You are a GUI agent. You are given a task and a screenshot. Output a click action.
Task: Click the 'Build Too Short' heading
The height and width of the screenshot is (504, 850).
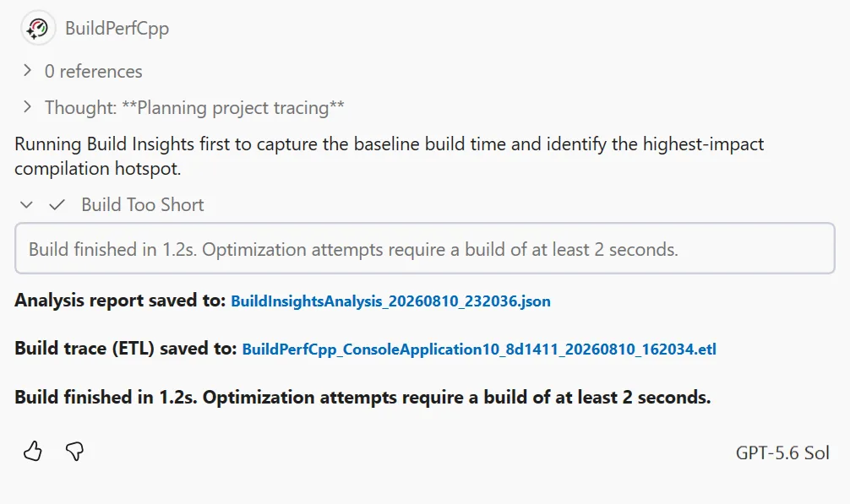coord(143,204)
